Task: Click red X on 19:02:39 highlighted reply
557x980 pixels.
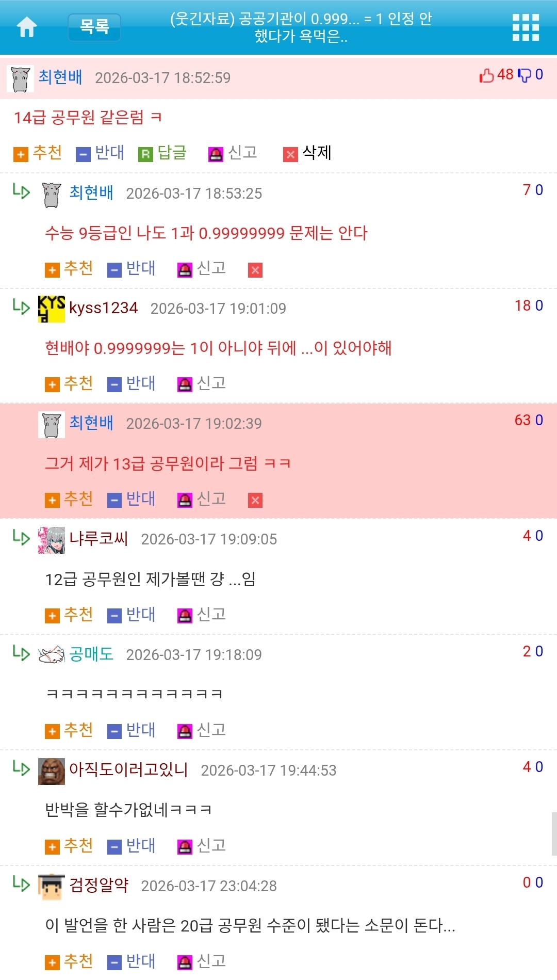Action: pos(255,500)
